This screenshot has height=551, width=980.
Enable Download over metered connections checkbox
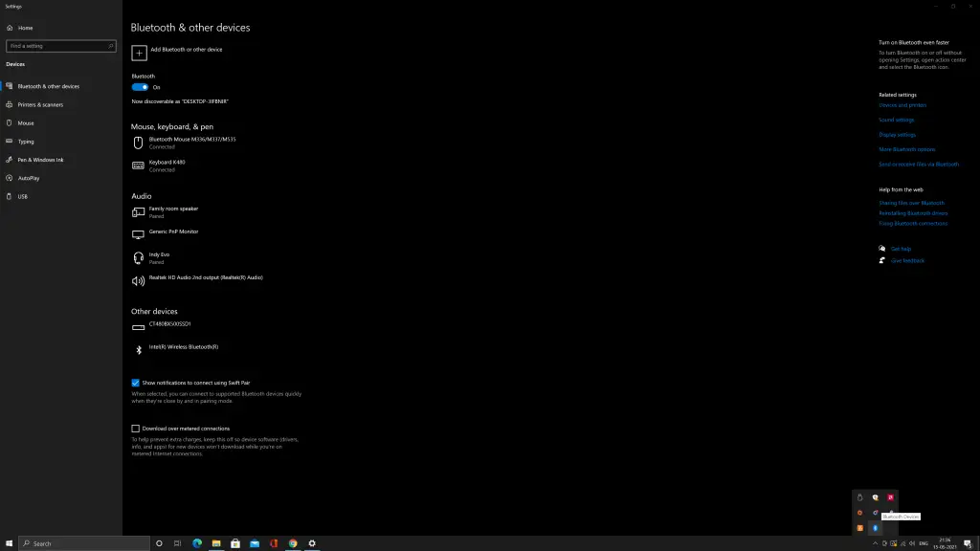135,429
